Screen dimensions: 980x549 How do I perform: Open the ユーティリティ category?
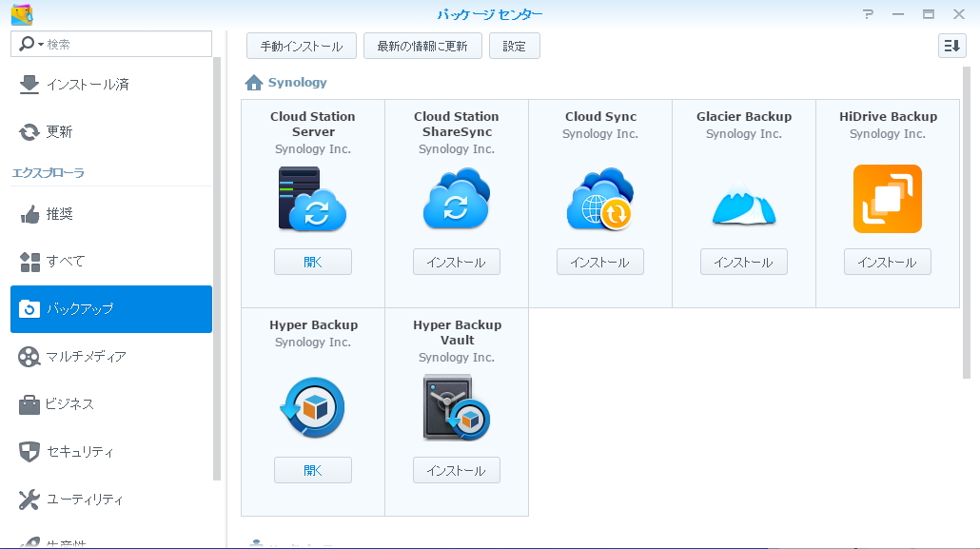[x=111, y=500]
